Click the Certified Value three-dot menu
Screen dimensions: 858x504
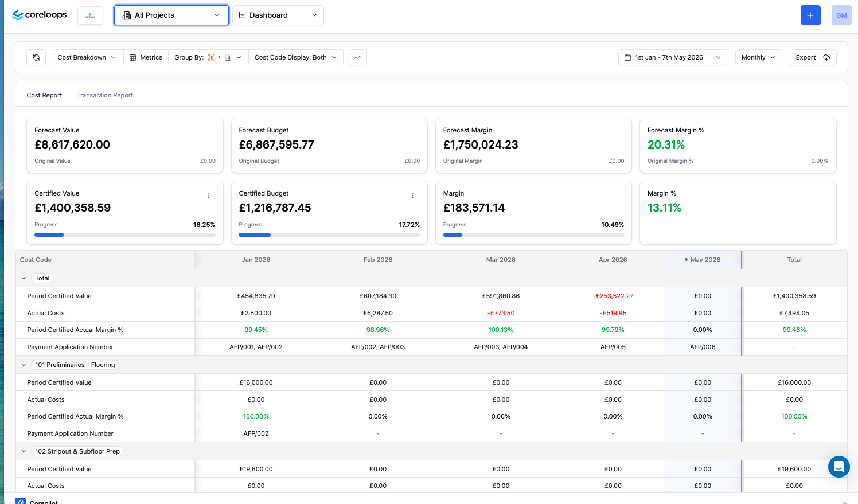(208, 196)
